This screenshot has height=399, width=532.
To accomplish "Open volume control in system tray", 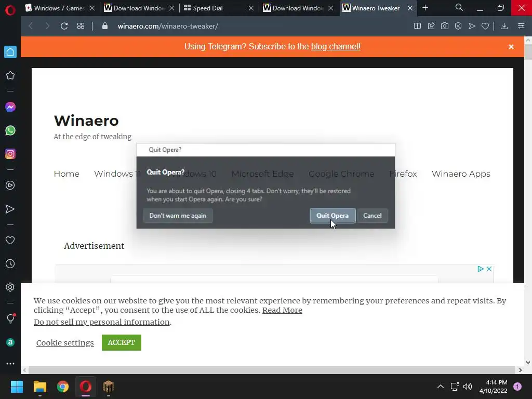I will tap(468, 387).
